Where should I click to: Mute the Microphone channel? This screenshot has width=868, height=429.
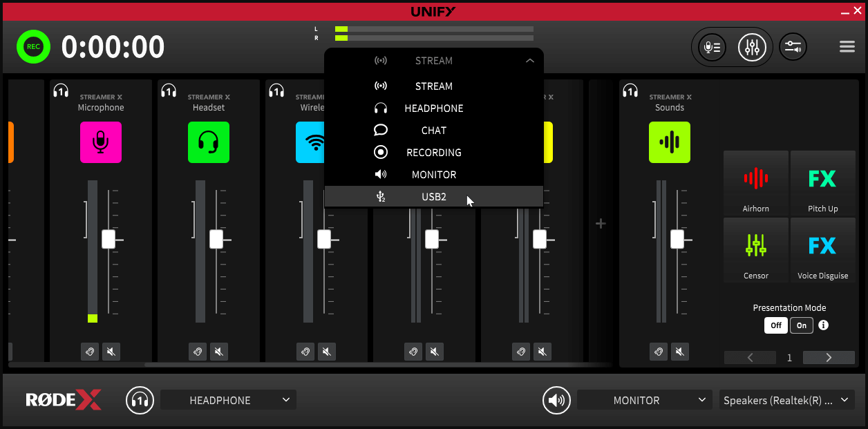(x=111, y=352)
